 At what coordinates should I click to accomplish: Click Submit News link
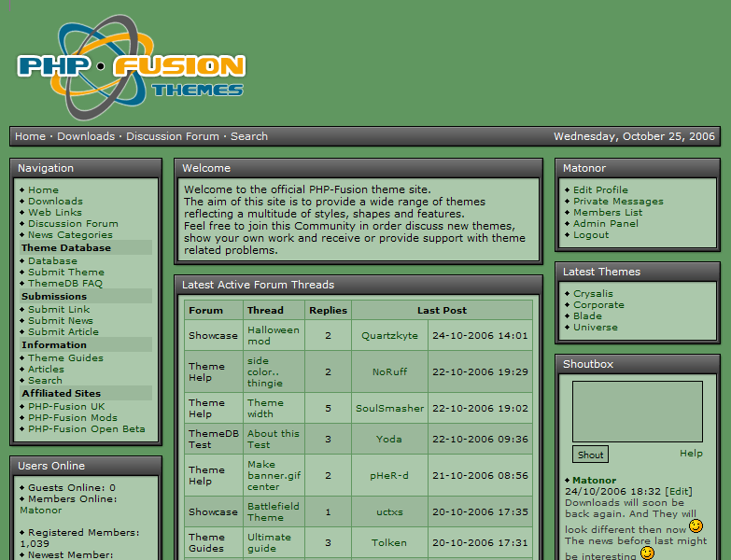click(x=61, y=320)
